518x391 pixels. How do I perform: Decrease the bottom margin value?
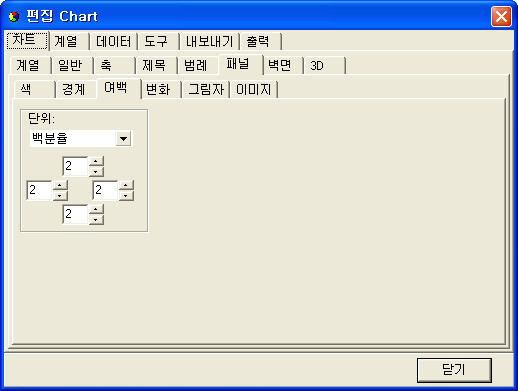pos(96,219)
